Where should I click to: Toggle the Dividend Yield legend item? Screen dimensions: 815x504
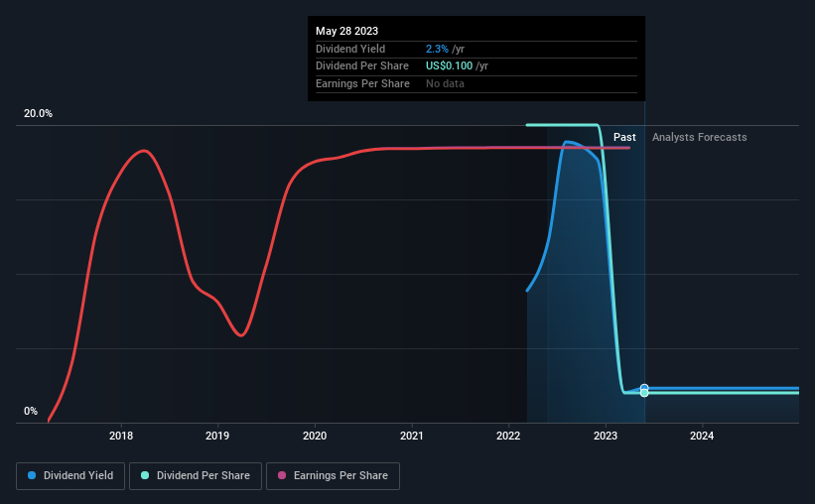(70, 476)
